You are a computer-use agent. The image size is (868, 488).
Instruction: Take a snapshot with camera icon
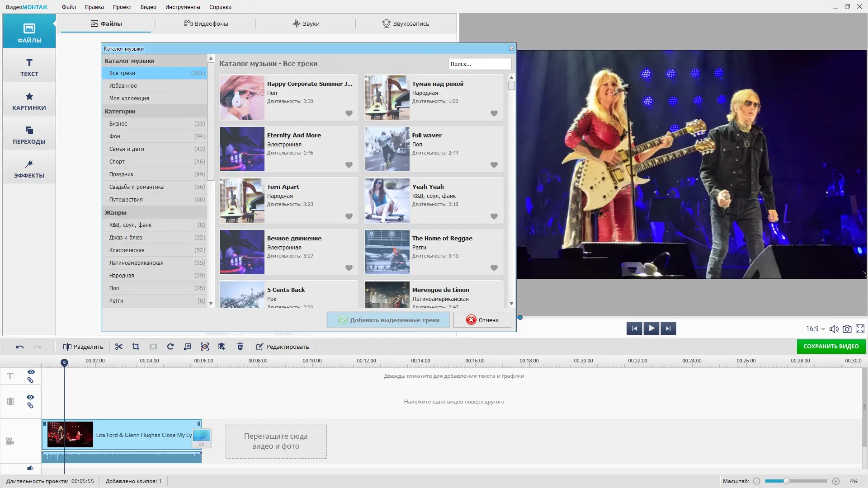[847, 329]
